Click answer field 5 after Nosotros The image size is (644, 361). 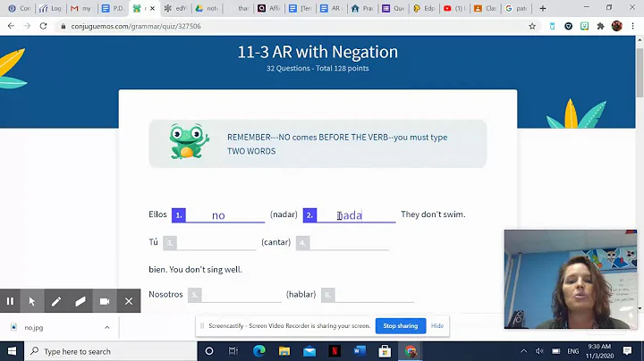[x=241, y=295]
